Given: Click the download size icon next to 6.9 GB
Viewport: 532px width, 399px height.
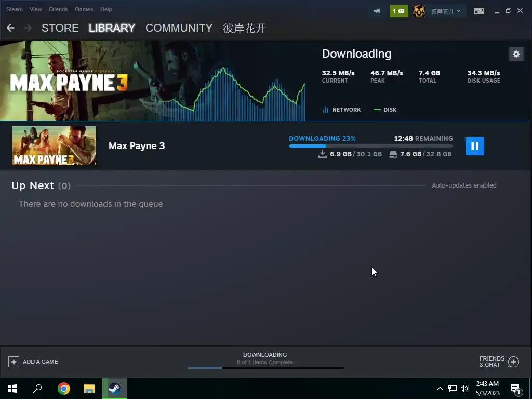Looking at the screenshot, I should (x=322, y=154).
